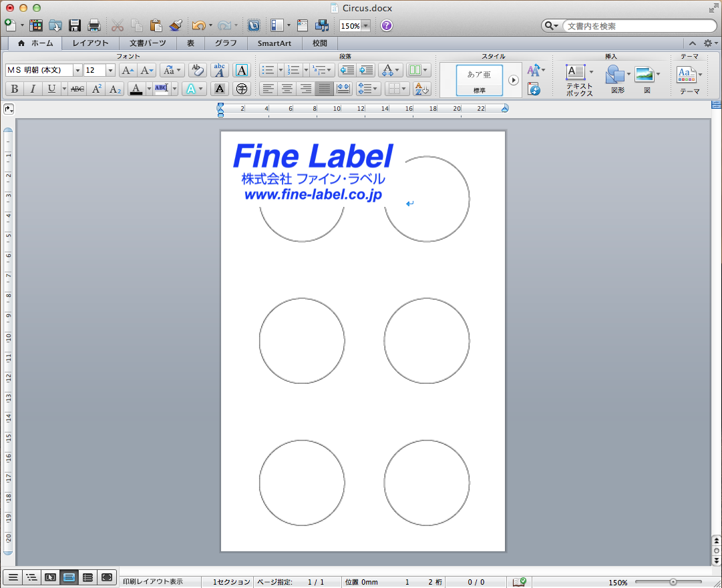Screen dimensions: 722x588
Task: Click the zoom slider in status bar
Action: click(673, 582)
